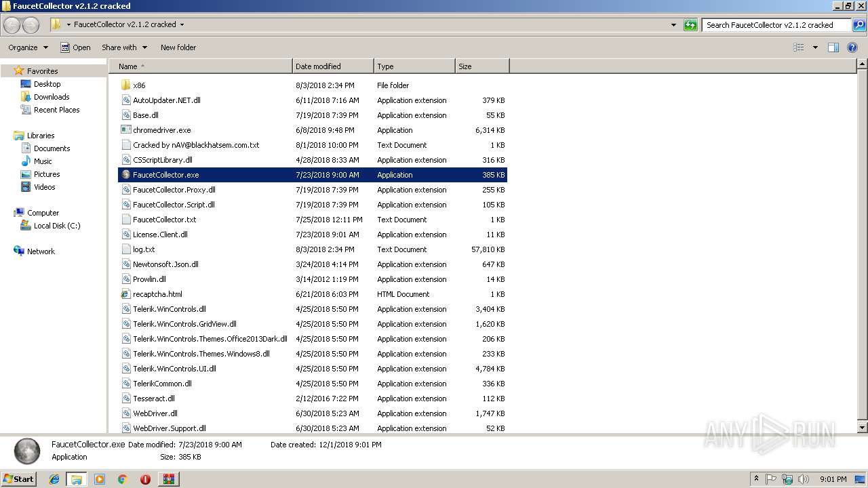Click the volume speaker tray icon
This screenshot has height=488, width=868.
pos(804,479)
